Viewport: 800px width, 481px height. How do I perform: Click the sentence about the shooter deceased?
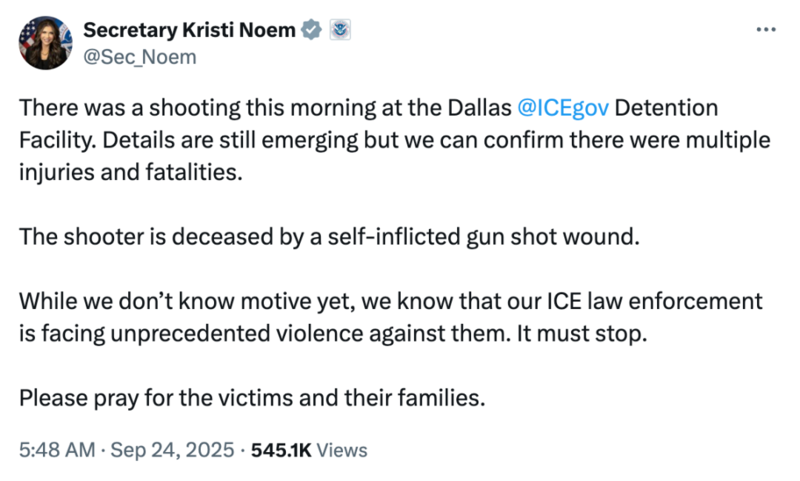click(x=328, y=237)
